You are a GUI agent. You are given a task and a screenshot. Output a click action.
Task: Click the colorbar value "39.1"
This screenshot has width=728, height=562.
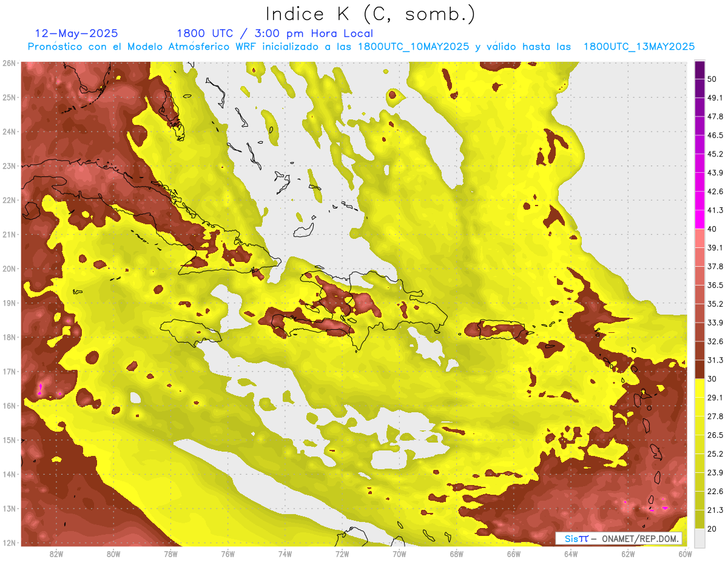point(716,247)
